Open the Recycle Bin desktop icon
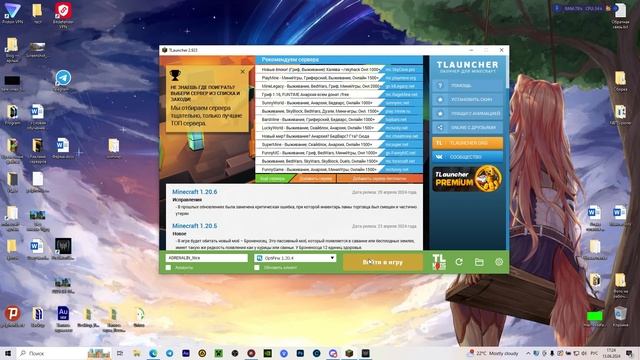 [620, 316]
